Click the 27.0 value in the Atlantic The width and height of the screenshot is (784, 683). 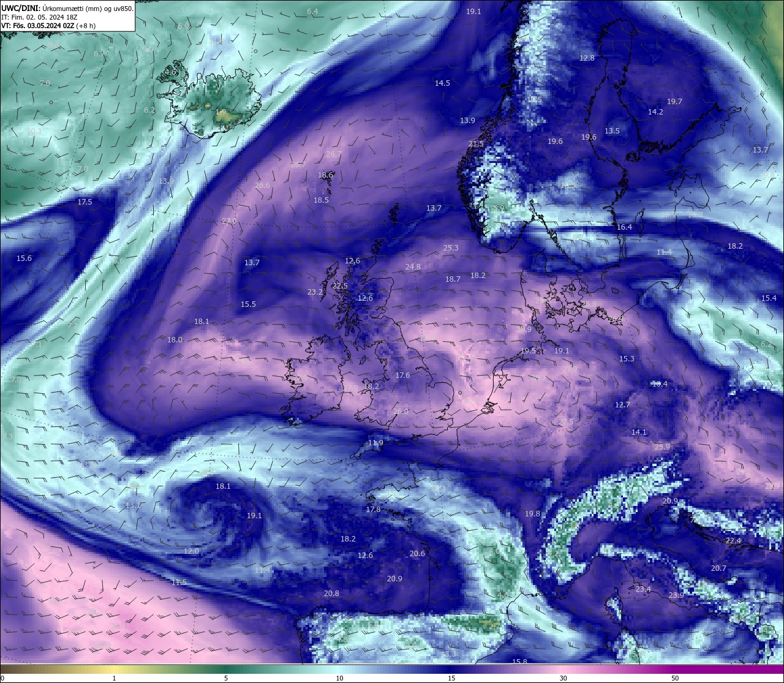coord(229,221)
